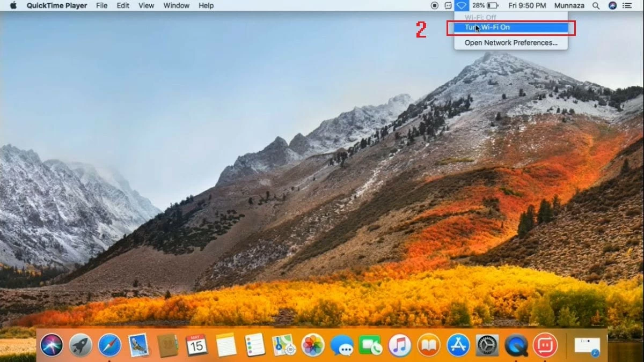Open the QuickTime Player File menu
644x362 pixels.
point(101,5)
